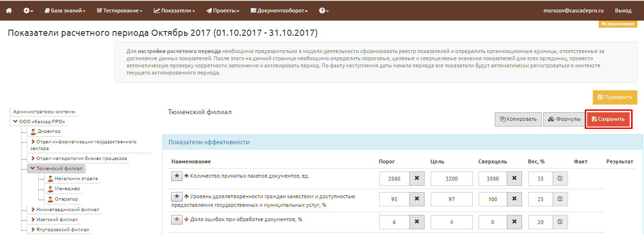
Task: Expand the Нижнетавдинский филиал node
Action: click(33, 209)
